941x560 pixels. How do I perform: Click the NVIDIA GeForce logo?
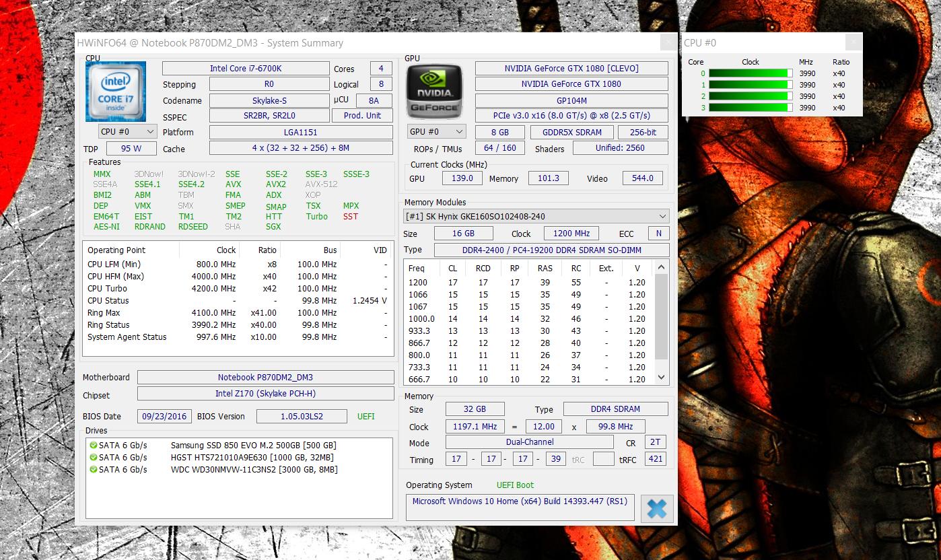coord(435,92)
